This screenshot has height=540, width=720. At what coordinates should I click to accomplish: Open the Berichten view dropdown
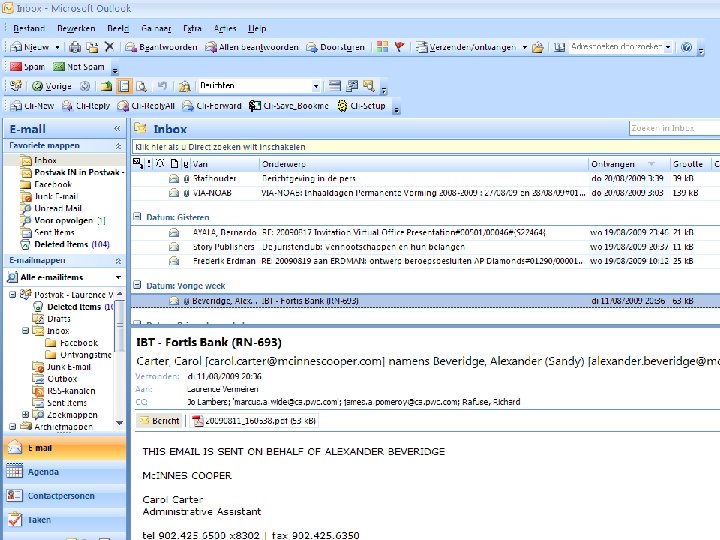[x=315, y=86]
